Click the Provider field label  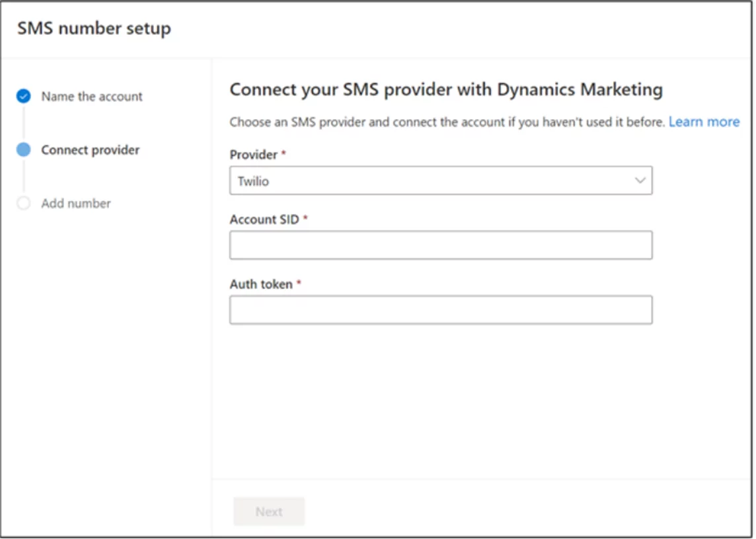(254, 154)
